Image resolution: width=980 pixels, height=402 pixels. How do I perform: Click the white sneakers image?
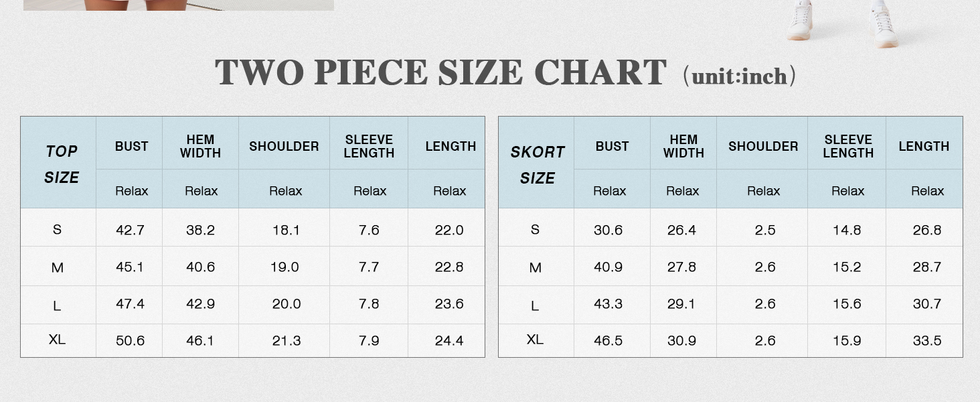(x=843, y=23)
